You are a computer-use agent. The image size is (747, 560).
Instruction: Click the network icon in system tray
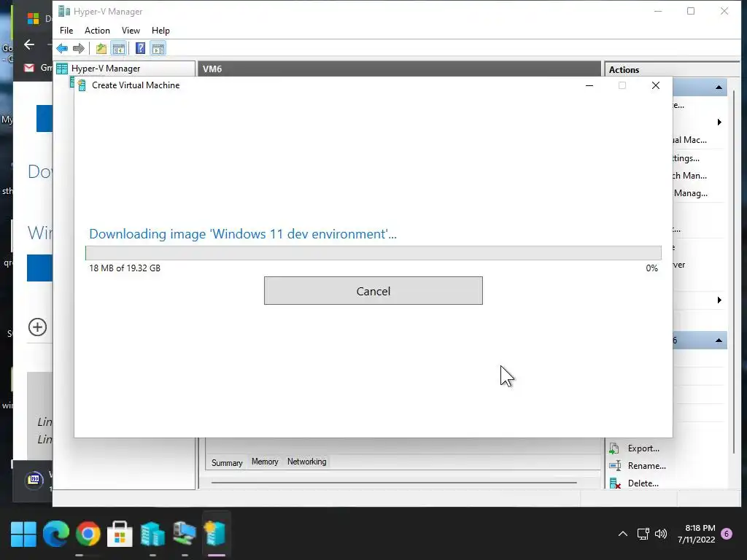tap(643, 534)
